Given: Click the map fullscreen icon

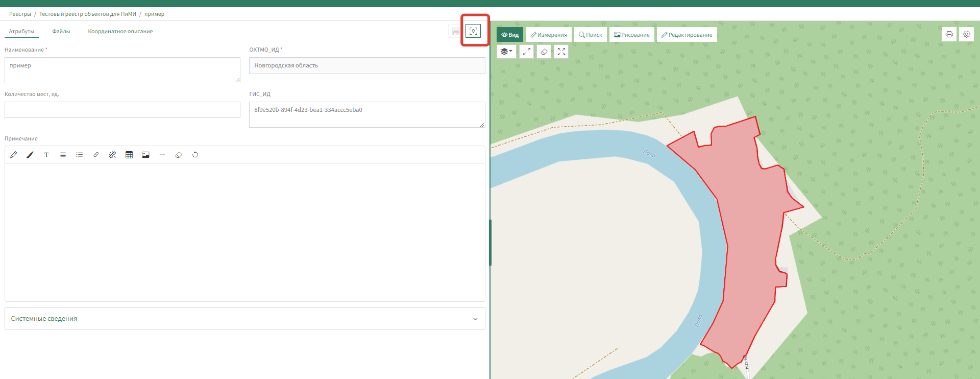Looking at the screenshot, I should point(561,52).
